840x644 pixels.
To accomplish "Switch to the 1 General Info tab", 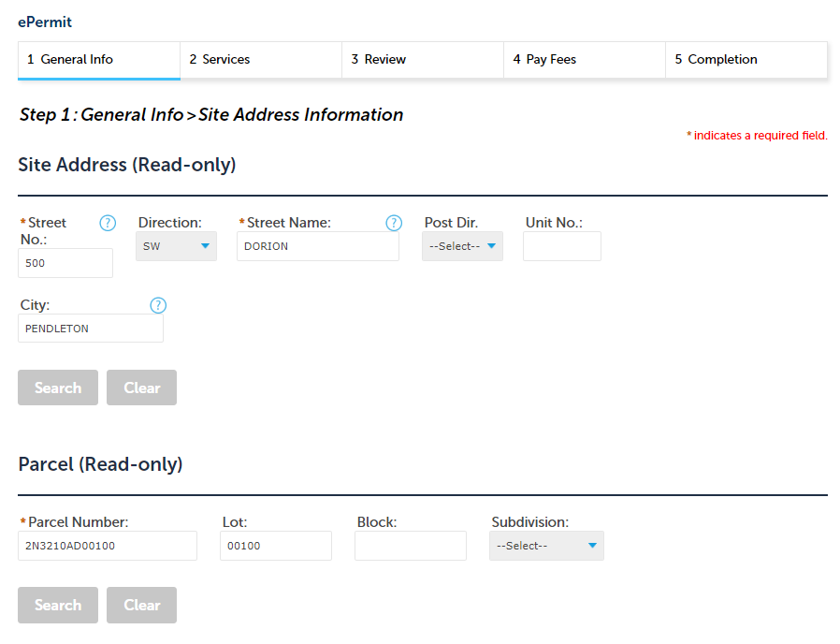I will pyautogui.click(x=99, y=60).
